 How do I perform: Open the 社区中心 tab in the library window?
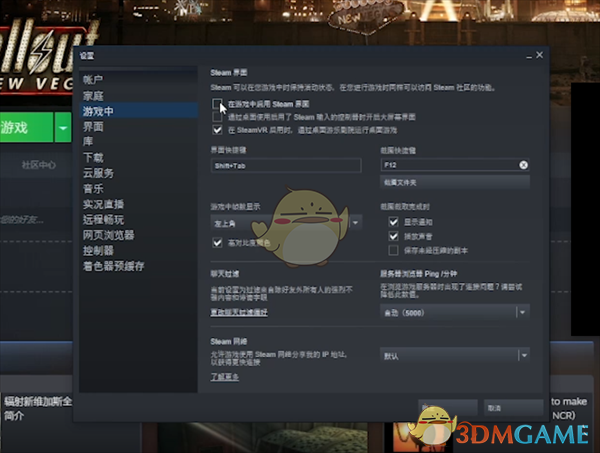pos(39,165)
